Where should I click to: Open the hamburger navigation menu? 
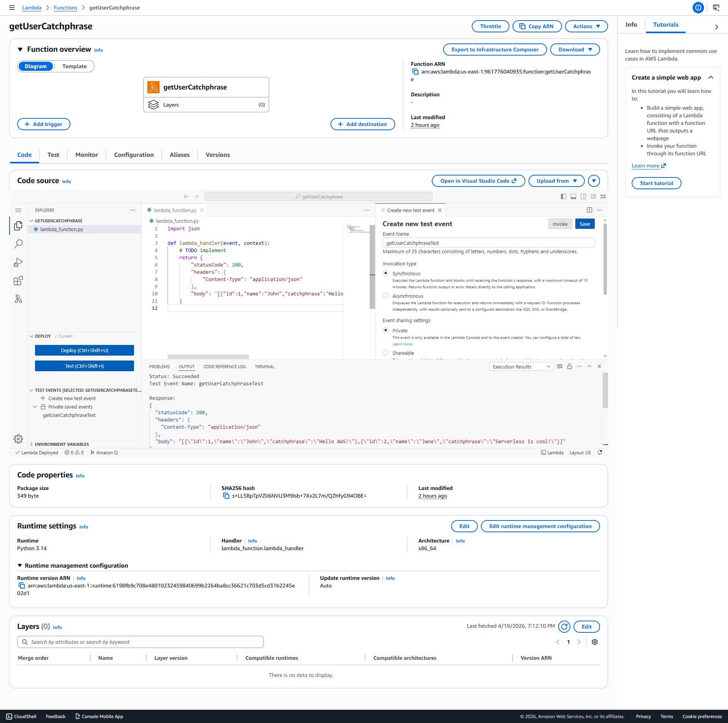[12, 8]
